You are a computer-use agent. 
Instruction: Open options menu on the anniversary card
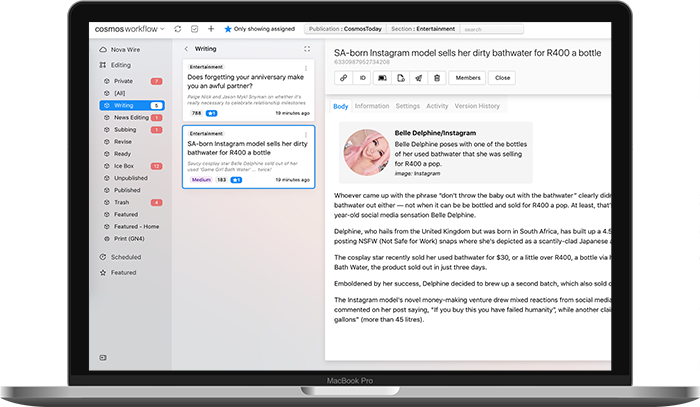pos(306,68)
